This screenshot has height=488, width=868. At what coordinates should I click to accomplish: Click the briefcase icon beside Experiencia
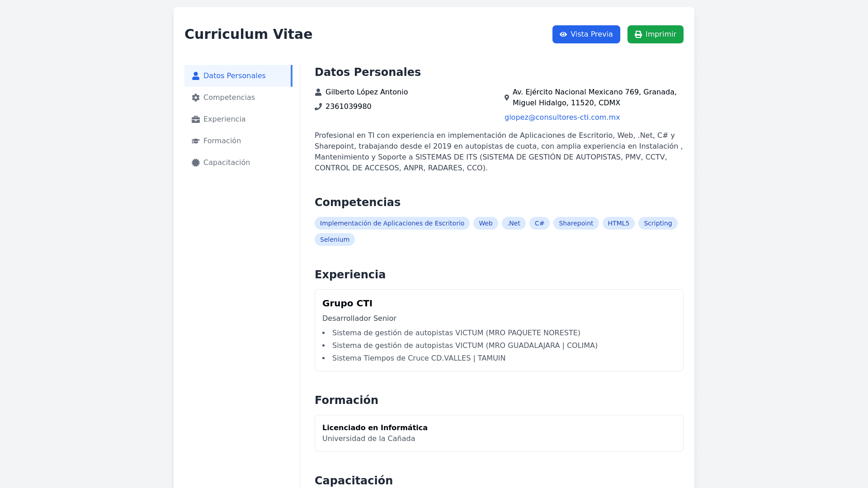tap(196, 119)
